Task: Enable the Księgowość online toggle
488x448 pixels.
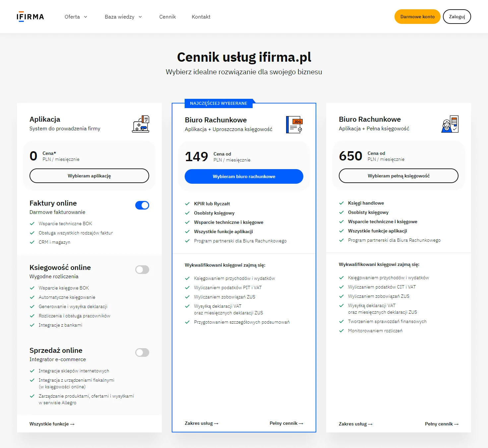Action: point(142,270)
